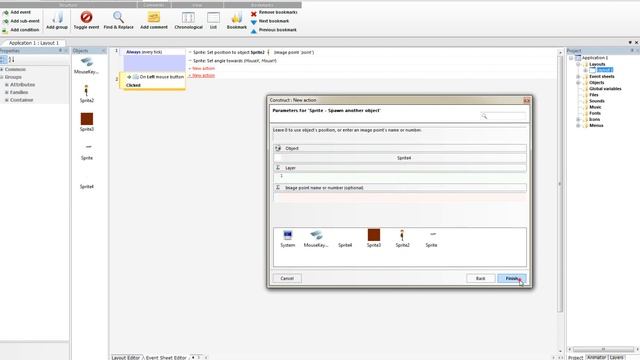
Task: Expand the Groups properties section
Action: (2, 77)
